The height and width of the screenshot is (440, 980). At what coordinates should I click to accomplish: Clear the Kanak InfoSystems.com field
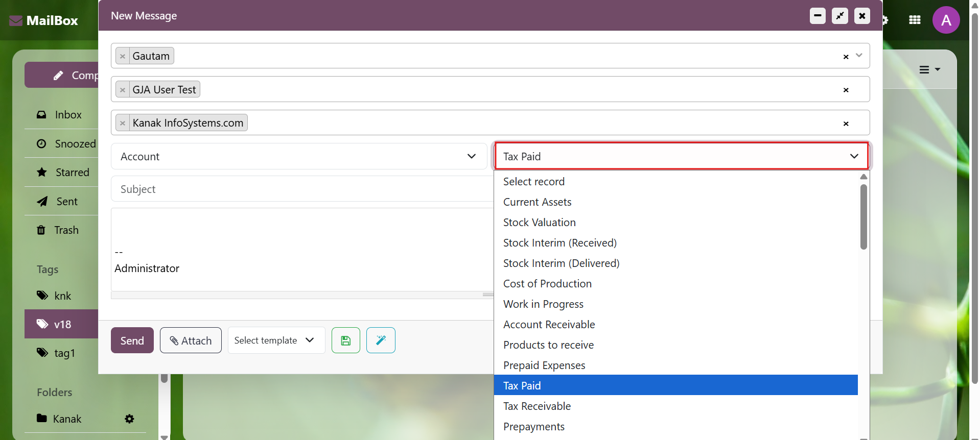[x=846, y=124]
